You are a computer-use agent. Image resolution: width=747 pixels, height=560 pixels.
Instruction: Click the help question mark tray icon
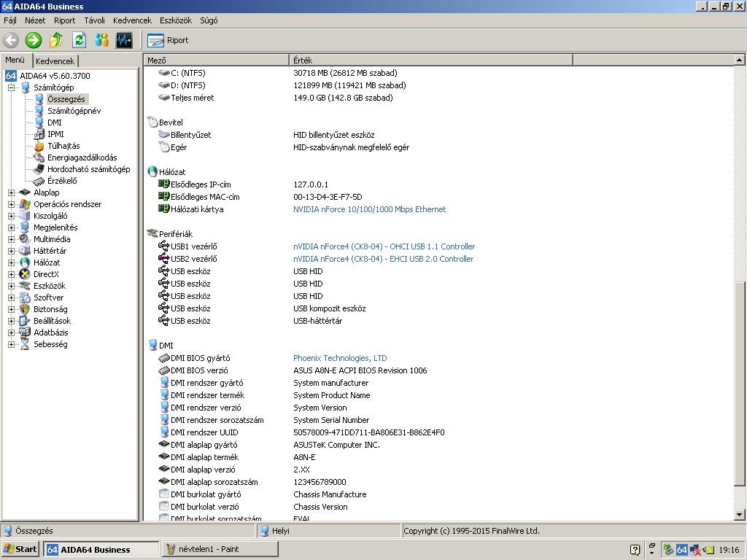(635, 550)
